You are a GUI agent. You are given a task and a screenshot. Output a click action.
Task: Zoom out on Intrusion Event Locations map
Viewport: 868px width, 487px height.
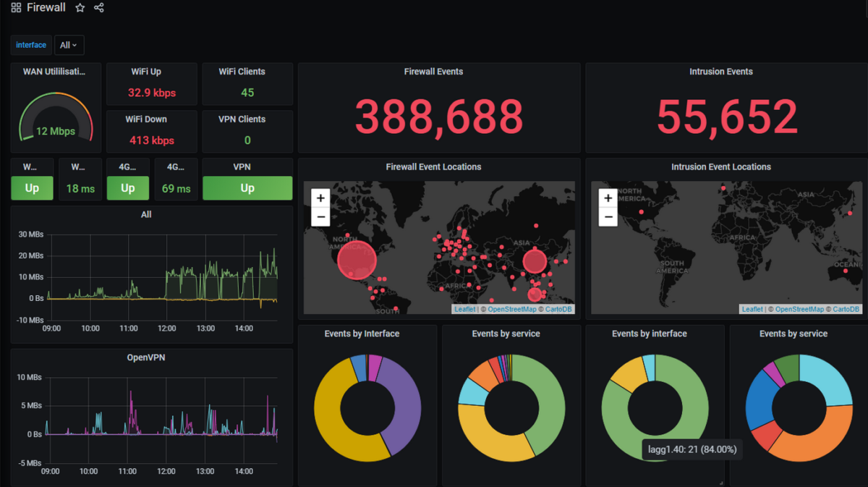click(x=608, y=216)
